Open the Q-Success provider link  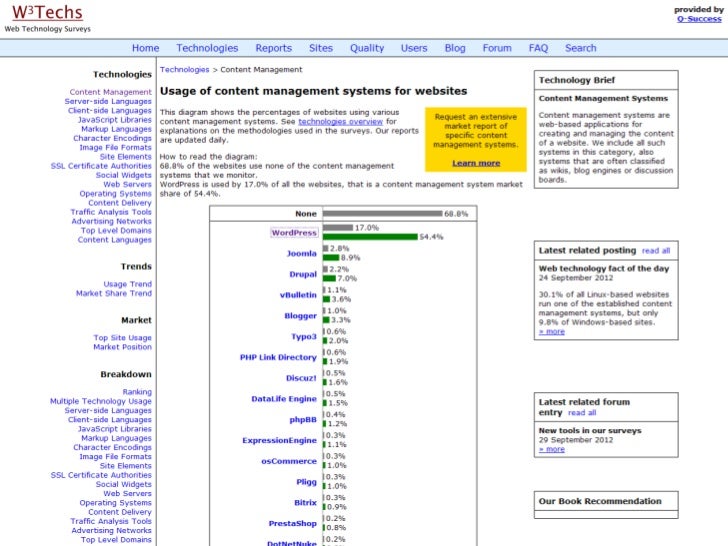click(x=698, y=19)
